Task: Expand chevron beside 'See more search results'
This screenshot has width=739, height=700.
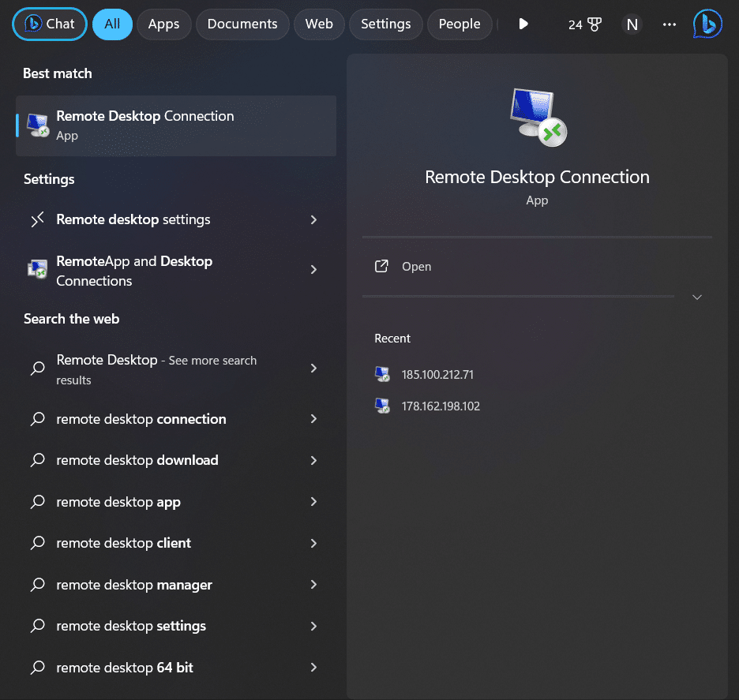Action: (x=313, y=368)
